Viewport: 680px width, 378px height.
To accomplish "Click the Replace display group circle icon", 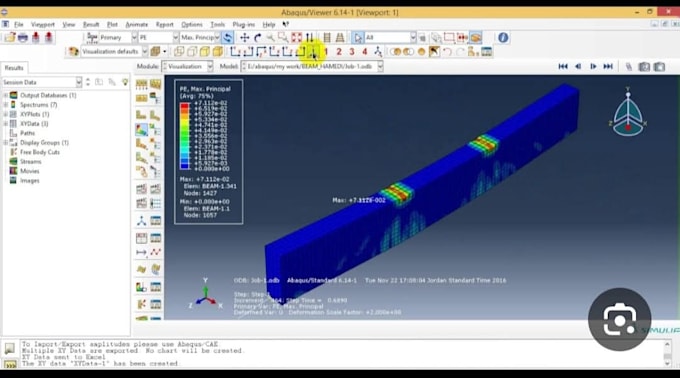I will (x=422, y=52).
